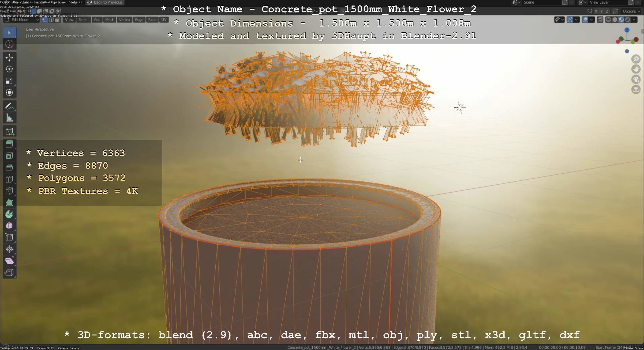Enable face select mode
This screenshot has height=350, width=644.
point(57,20)
